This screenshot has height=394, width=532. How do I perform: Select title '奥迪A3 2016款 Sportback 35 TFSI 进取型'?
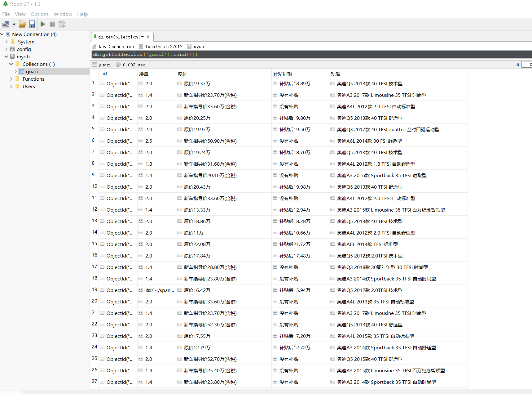398,175
